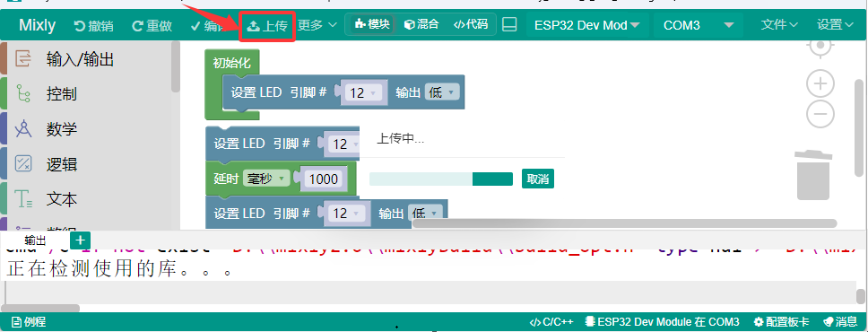The image size is (868, 332).
Task: Open the 更多 dropdown menu
Action: click(x=317, y=25)
